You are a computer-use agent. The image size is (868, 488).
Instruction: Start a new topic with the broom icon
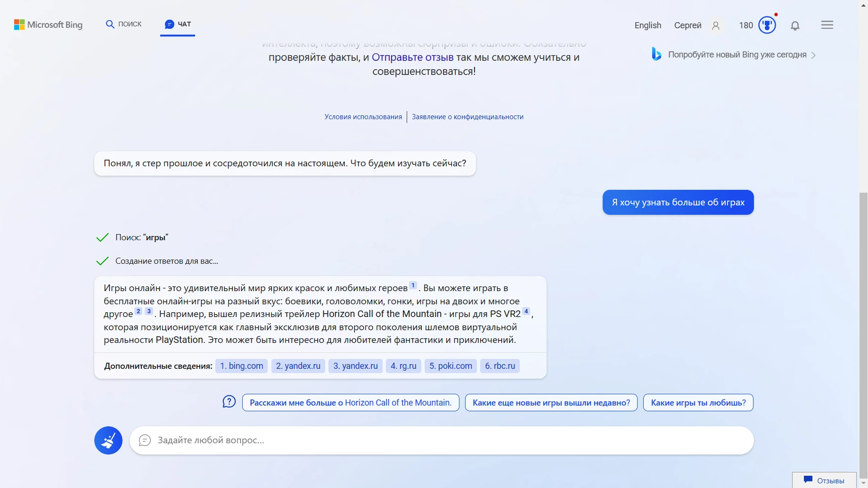108,440
